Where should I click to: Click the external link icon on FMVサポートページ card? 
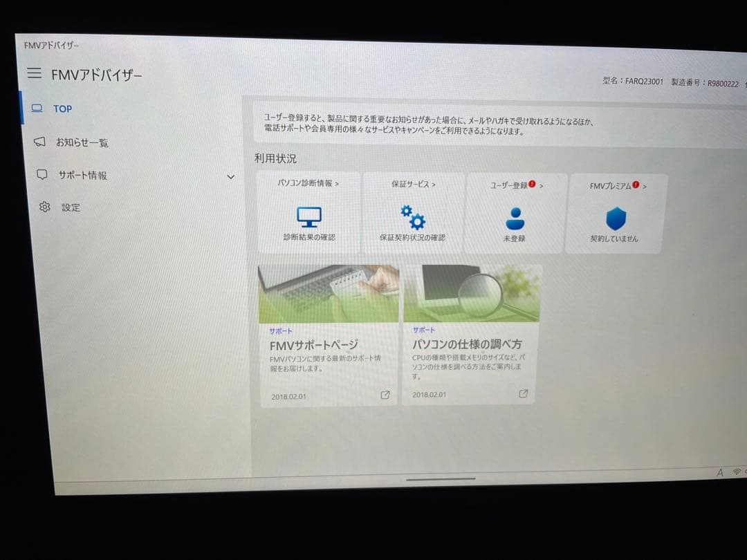pyautogui.click(x=385, y=394)
